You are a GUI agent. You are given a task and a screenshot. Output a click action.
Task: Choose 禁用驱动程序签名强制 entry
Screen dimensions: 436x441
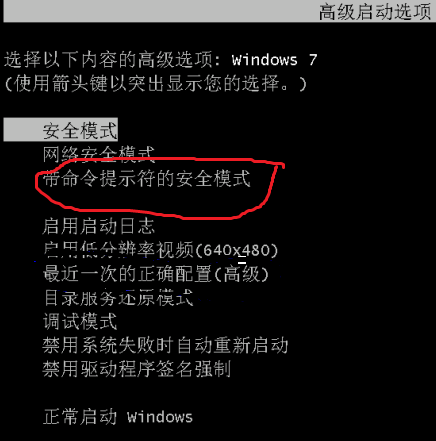click(137, 369)
